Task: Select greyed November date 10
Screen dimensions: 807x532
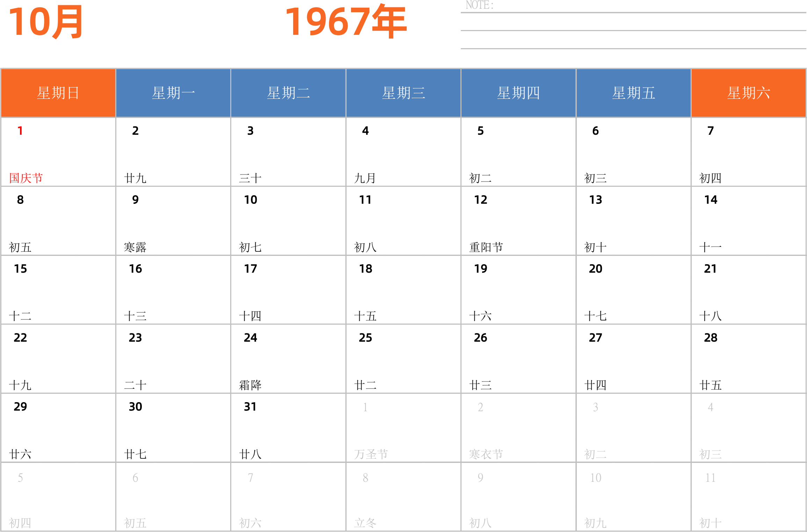Action: coord(633,497)
